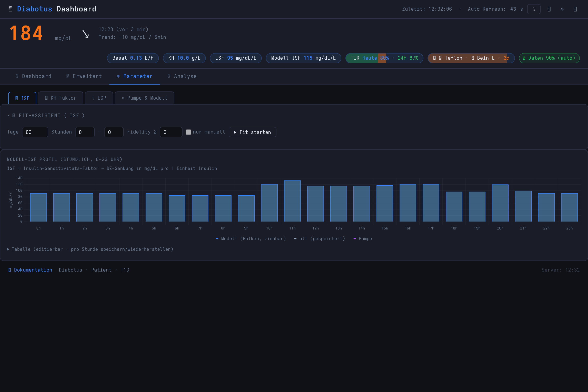Image resolution: width=588 pixels, height=392 pixels.
Task: Click the gear settings icon in header
Action: click(562, 9)
